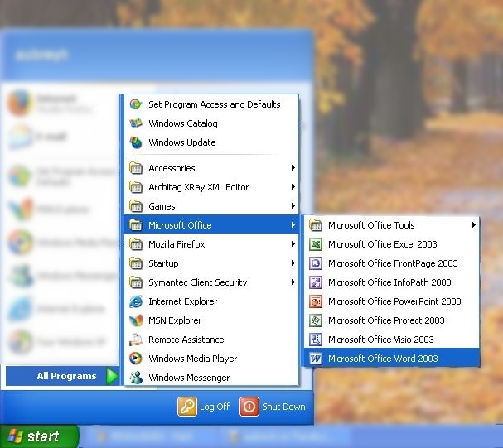The image size is (503, 448).
Task: Open Microsoft Office Word 2003
Action: click(x=392, y=359)
